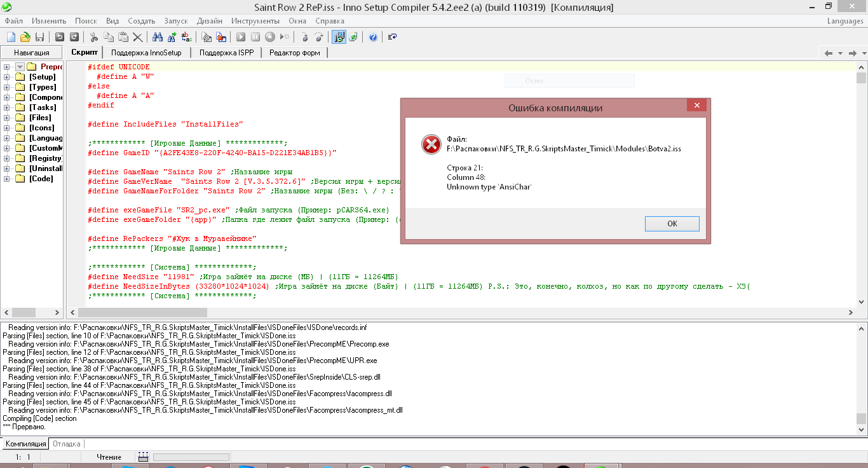Viewport: 868px width, 468px height.
Task: Open the Справка menu
Action: tap(330, 21)
